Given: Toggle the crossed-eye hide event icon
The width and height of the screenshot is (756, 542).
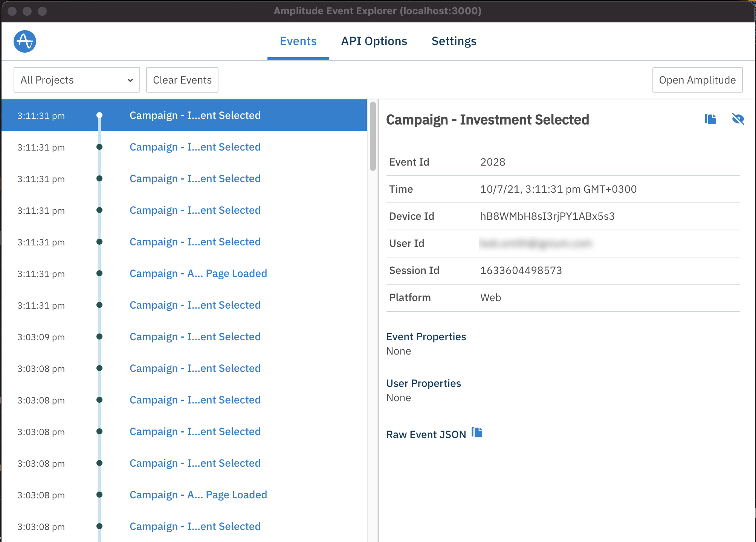Looking at the screenshot, I should [738, 119].
